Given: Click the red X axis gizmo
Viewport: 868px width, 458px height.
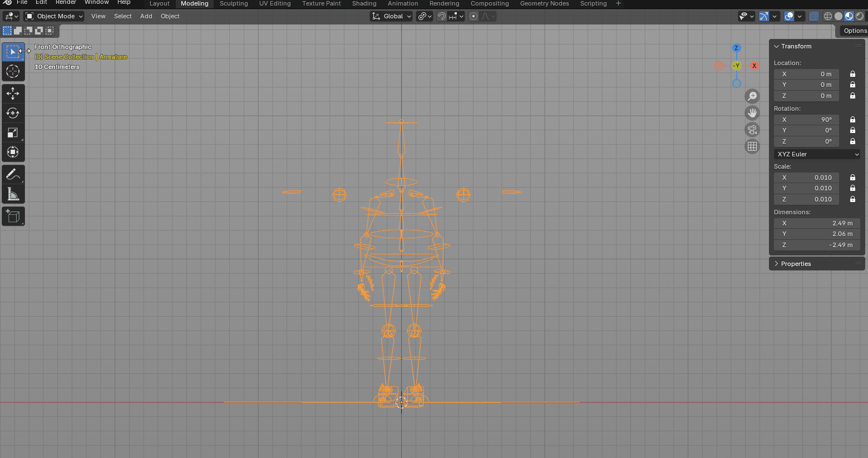Looking at the screenshot, I should (754, 66).
